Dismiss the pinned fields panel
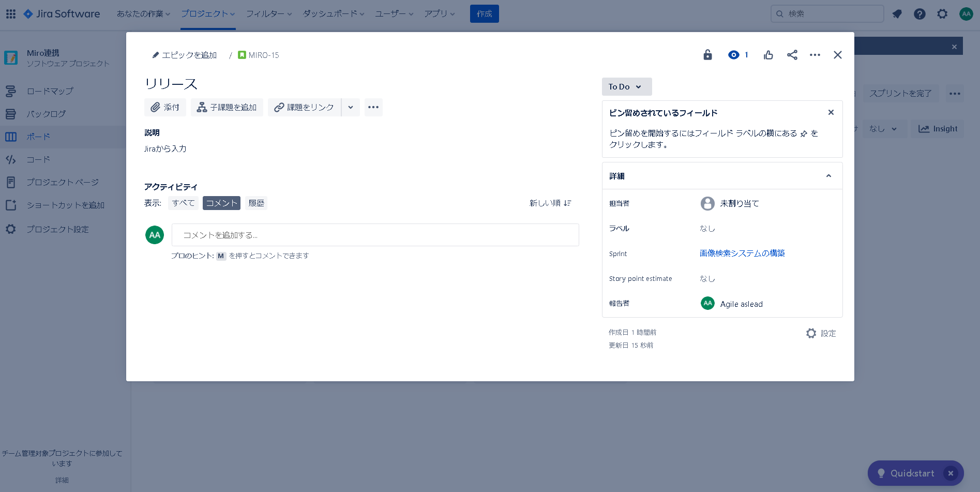The height and width of the screenshot is (492, 980). click(831, 113)
